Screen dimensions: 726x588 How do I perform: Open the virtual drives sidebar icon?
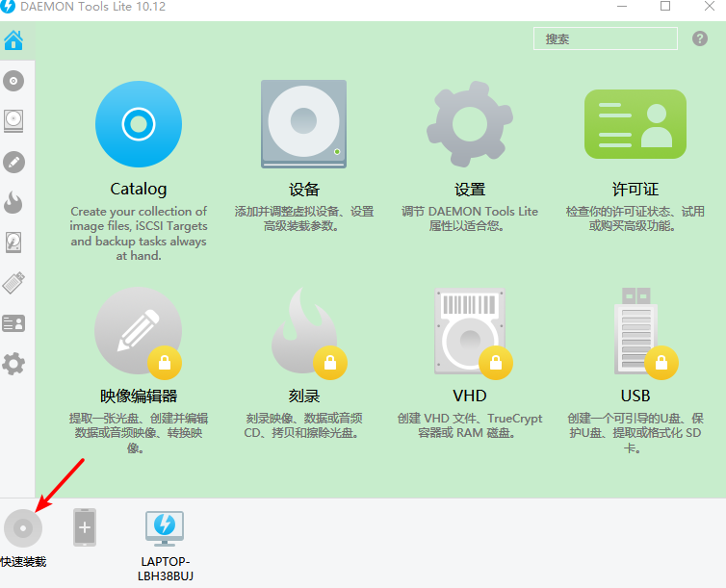[x=13, y=121]
